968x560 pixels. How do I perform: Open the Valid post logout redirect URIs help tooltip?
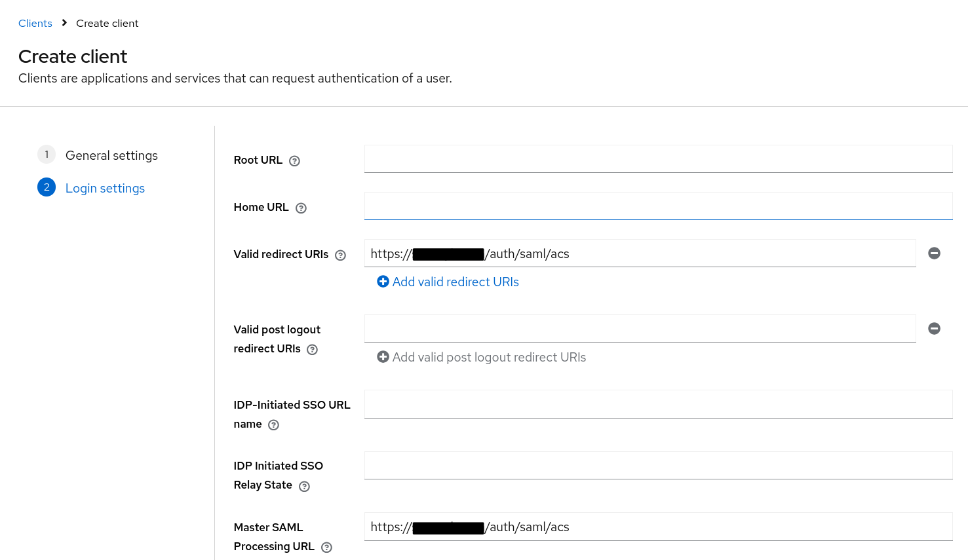point(311,349)
